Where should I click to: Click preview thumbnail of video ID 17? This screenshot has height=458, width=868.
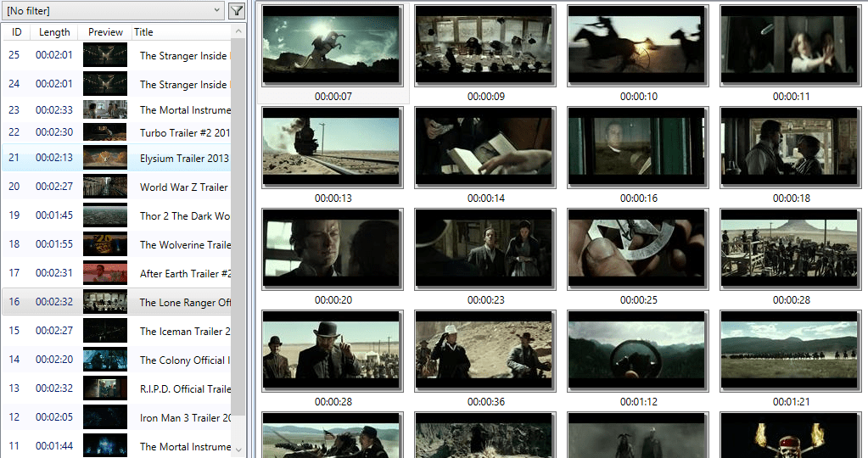coord(105,273)
